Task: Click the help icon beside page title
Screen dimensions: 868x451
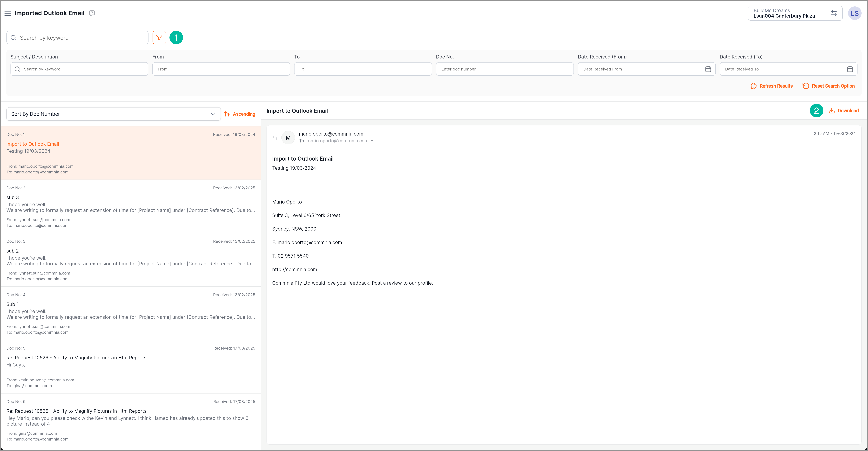Action: coord(92,13)
